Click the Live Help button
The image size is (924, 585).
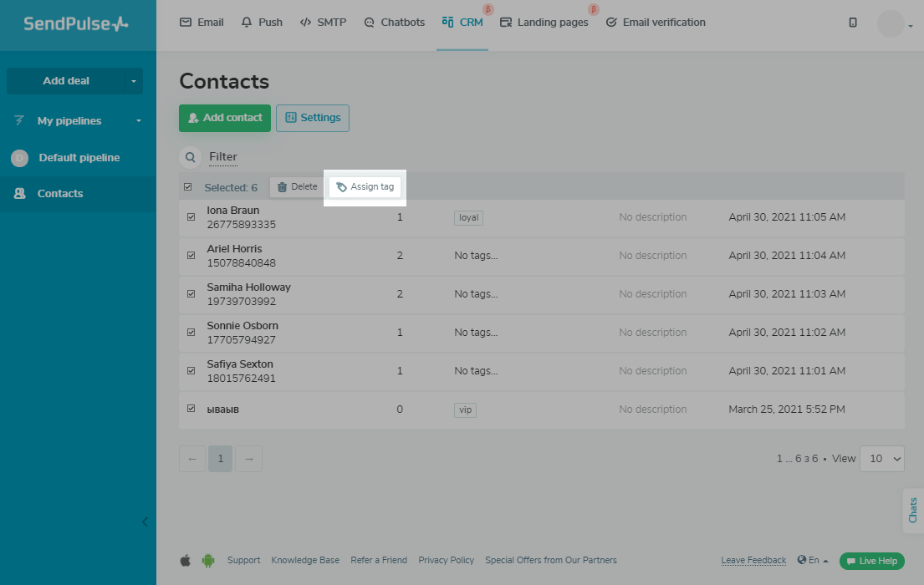[872, 561]
